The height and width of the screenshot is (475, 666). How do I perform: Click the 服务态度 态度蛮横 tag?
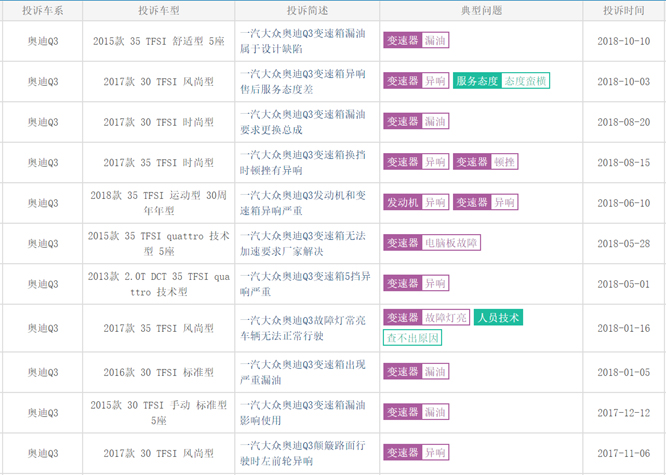point(502,81)
